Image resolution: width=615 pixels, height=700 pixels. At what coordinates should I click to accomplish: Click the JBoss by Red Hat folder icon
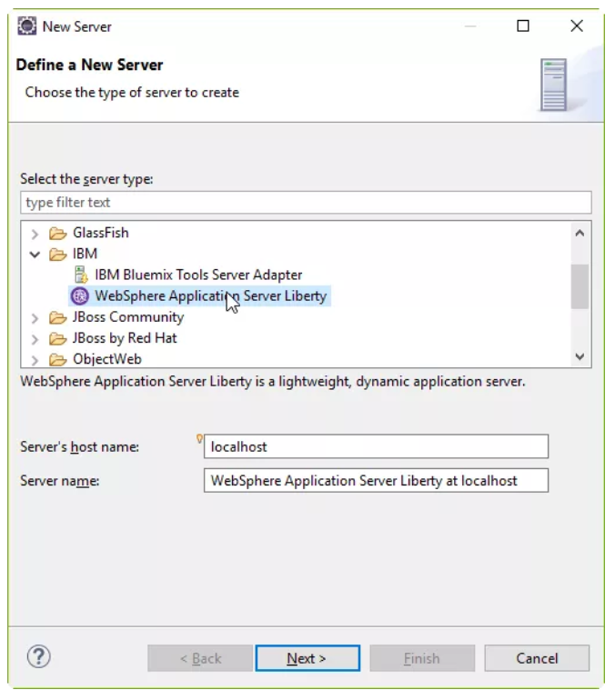click(x=58, y=338)
